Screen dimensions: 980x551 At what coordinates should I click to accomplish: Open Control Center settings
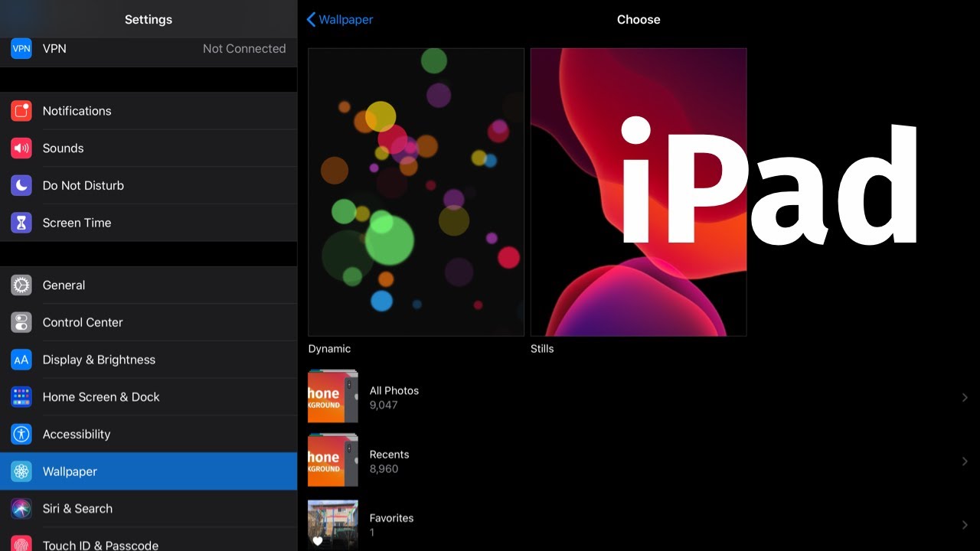tap(149, 322)
